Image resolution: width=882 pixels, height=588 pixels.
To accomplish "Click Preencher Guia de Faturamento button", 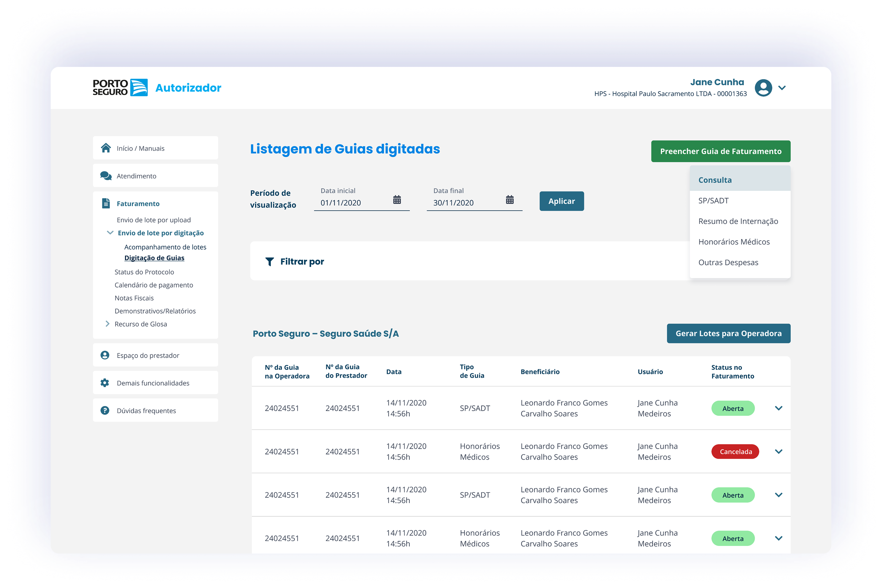I will click(721, 151).
